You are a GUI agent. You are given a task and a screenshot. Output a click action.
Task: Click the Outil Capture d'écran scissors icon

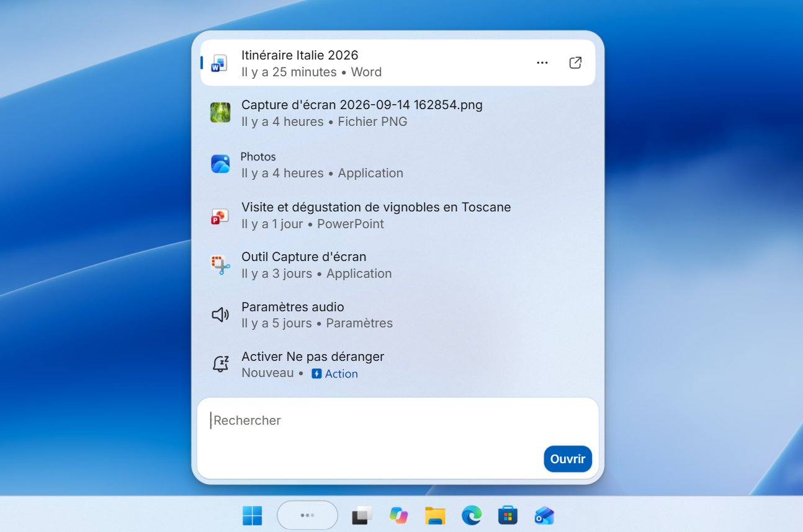[220, 265]
